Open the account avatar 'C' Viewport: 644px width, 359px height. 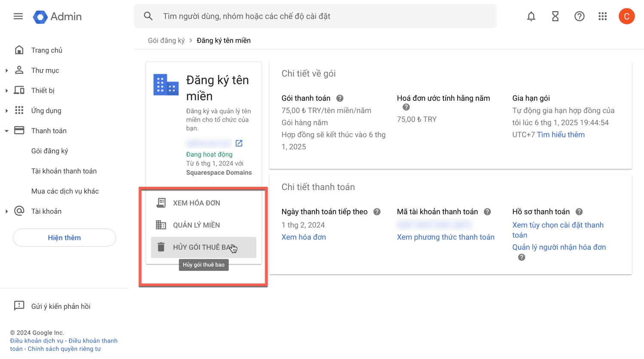tap(626, 16)
